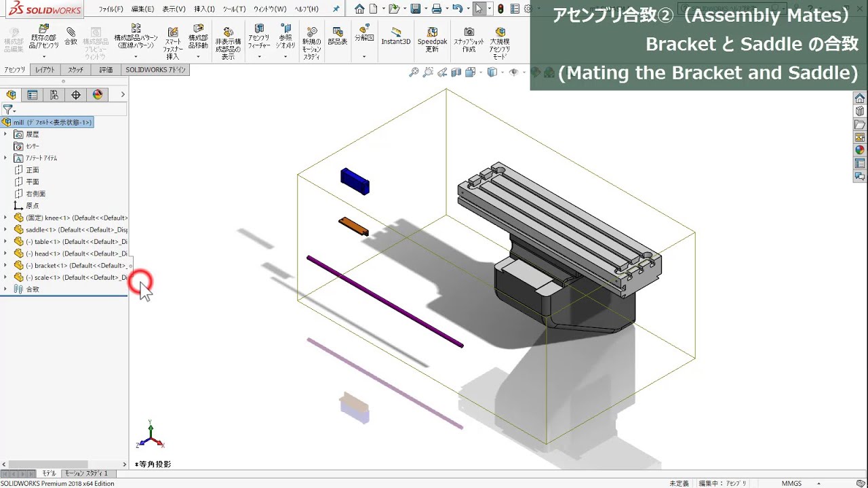Click MMGS unit system in status bar

(x=791, y=483)
